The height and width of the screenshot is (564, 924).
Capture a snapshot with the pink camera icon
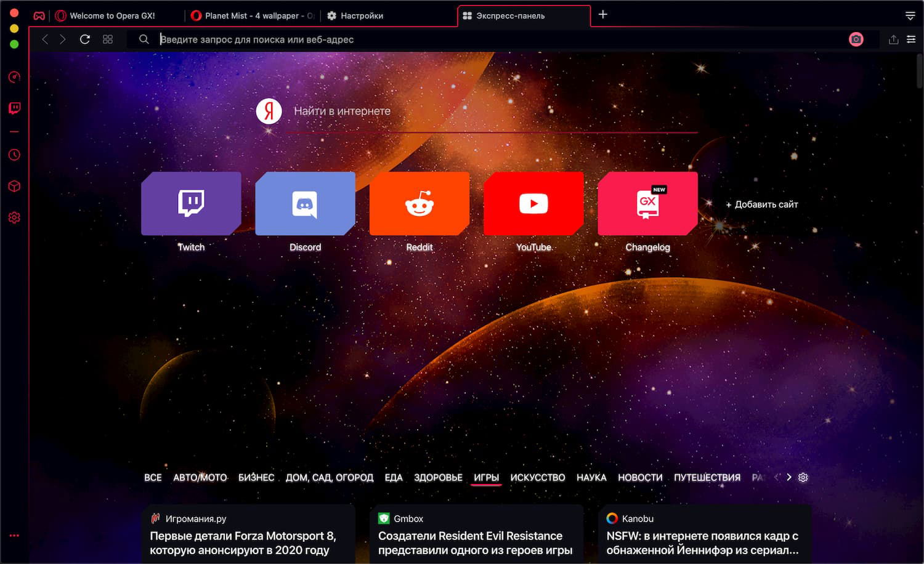point(856,39)
